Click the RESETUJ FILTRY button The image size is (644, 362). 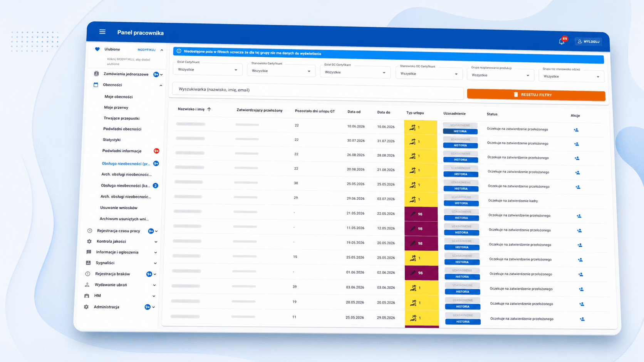tap(536, 95)
